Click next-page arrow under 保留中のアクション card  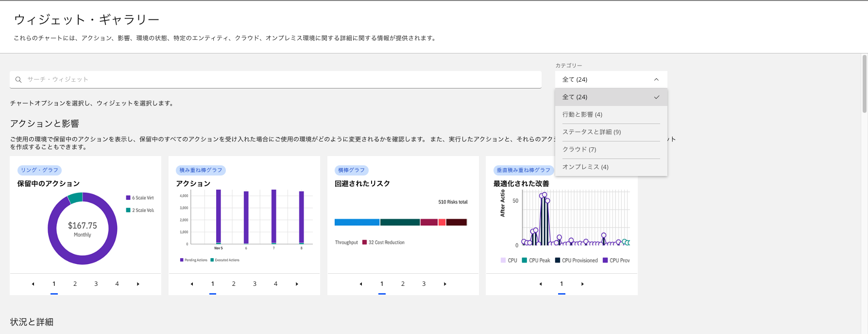point(138,284)
